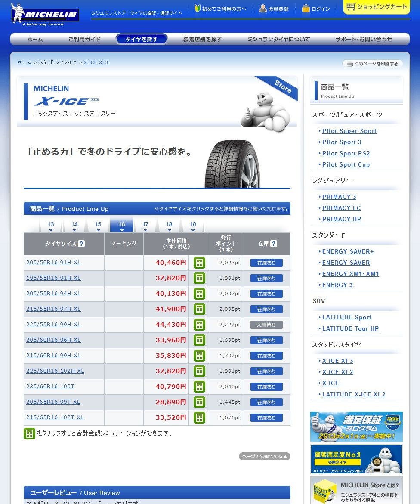Click the 205/60R16 96H XL tire link

click(x=53, y=340)
